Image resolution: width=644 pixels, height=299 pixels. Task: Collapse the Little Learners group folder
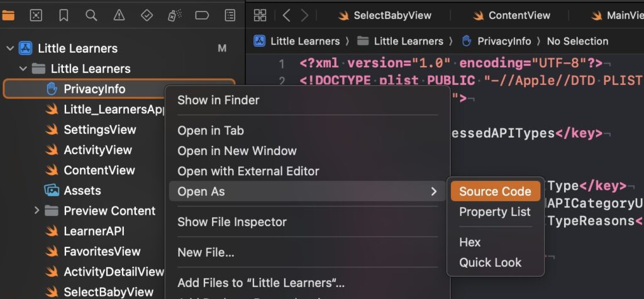coord(23,68)
